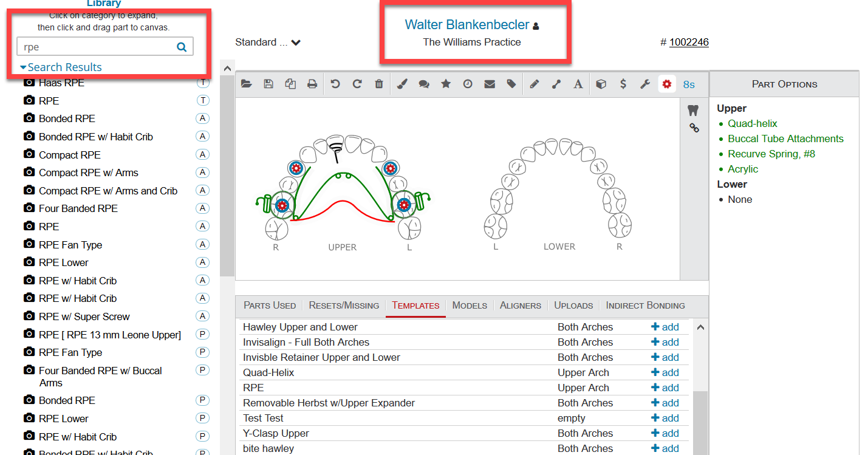Click the search magnifier icon in the library
The height and width of the screenshot is (455, 868).
coord(182,47)
